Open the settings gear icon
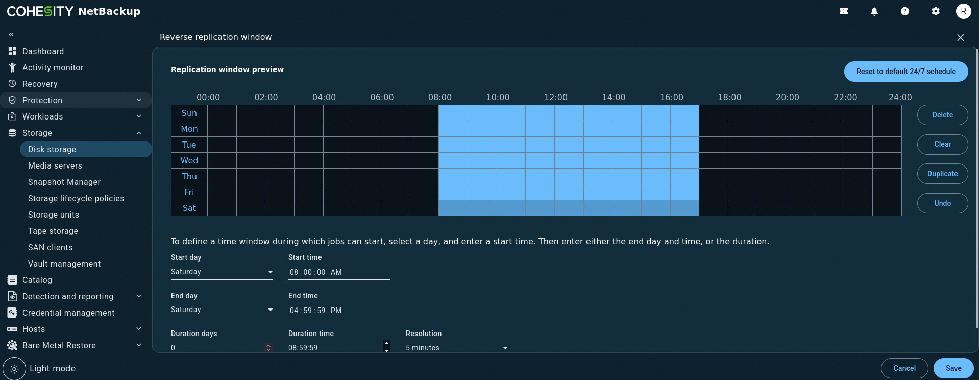 (x=936, y=11)
